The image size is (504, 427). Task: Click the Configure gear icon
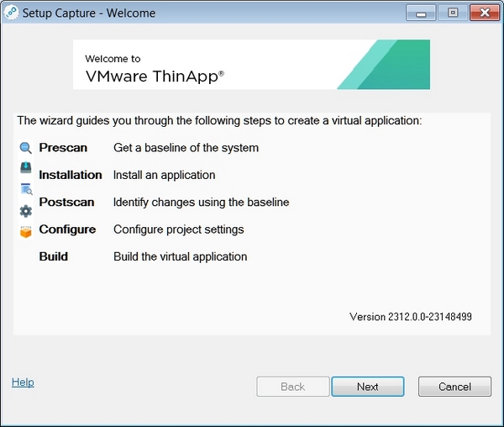point(26,211)
